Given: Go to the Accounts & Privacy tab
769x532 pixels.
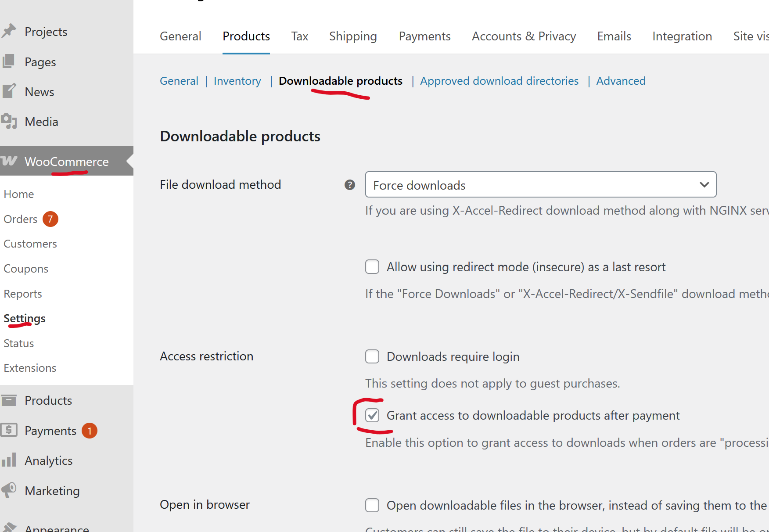Looking at the screenshot, I should pyautogui.click(x=524, y=36).
